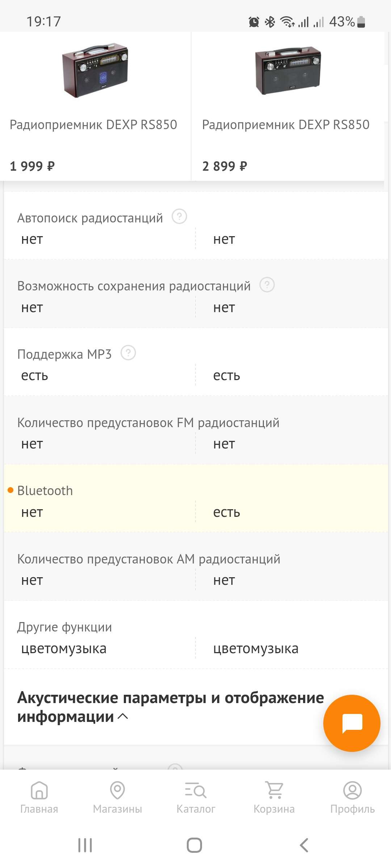Image resolution: width=391 pixels, height=868 pixels.
Task: Open Радиоприемник DEXP RS850 priced 2 899 ₽
Action: pos(286,125)
